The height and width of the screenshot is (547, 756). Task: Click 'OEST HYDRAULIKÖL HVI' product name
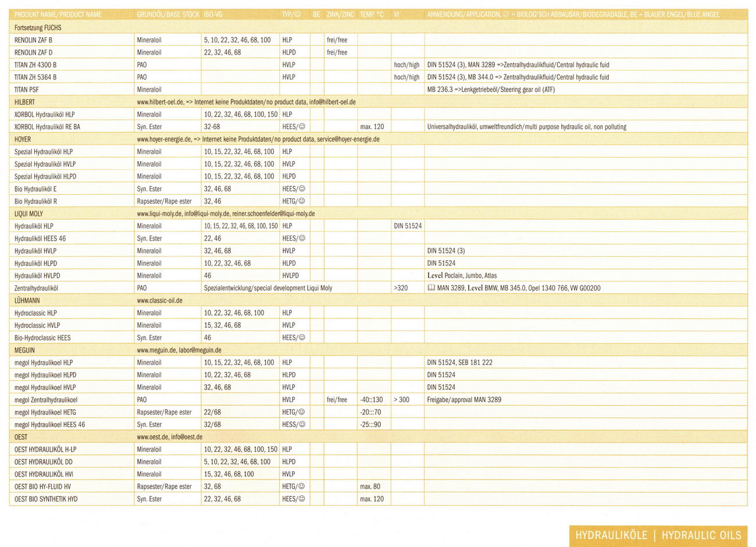pos(44,474)
